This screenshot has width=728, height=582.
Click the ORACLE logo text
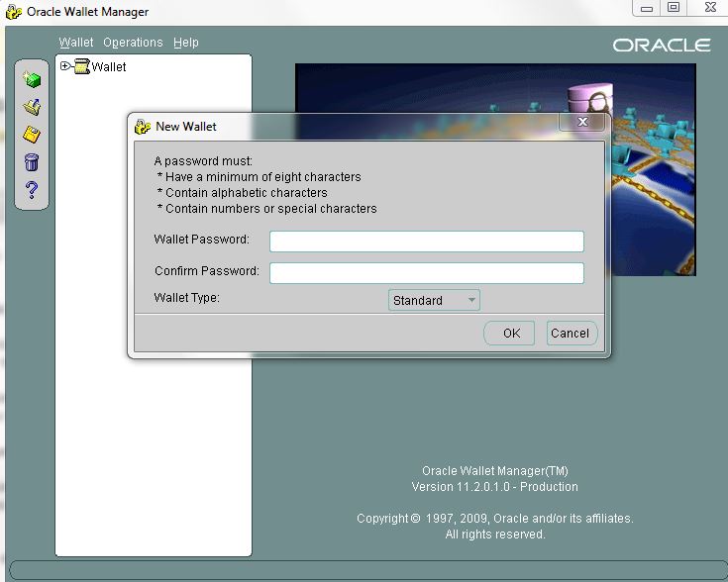662,45
